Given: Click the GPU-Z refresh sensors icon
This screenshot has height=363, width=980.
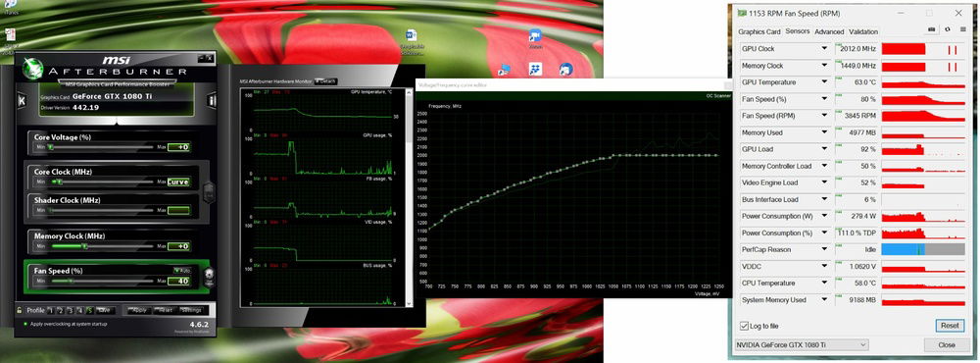Looking at the screenshot, I should click(947, 29).
